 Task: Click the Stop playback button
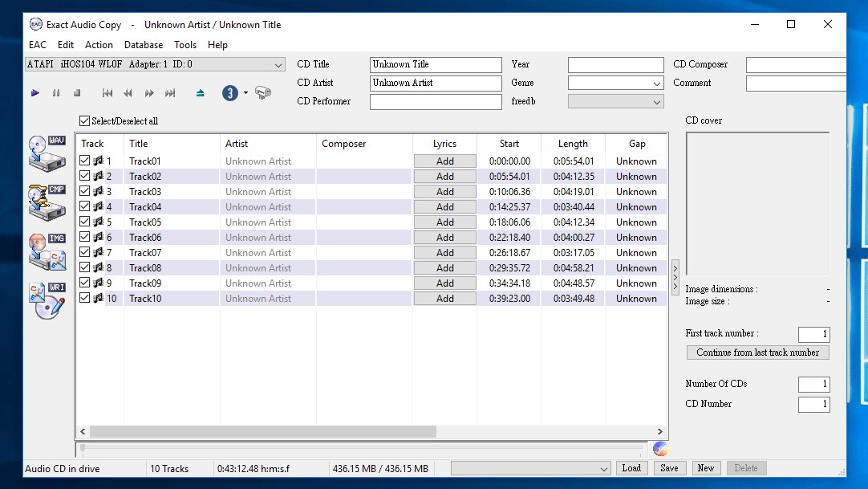[x=77, y=93]
